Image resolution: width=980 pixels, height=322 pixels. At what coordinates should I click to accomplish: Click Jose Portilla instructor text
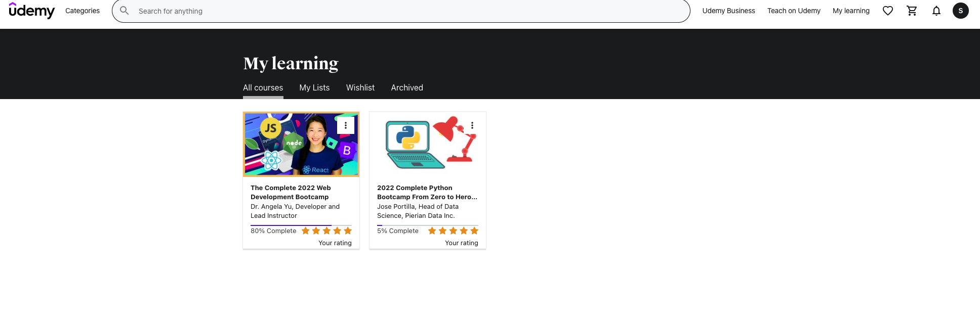[418, 211]
